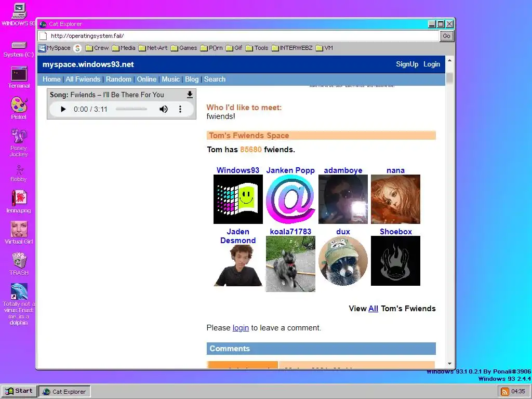Viewport: 532px width, 399px height.
Task: Click the adamboye name link
Action: click(x=343, y=170)
